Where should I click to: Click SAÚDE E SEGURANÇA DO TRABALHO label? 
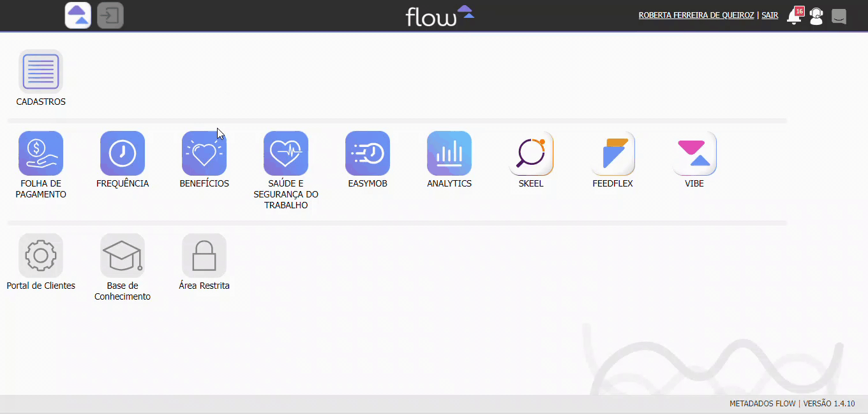click(x=286, y=194)
